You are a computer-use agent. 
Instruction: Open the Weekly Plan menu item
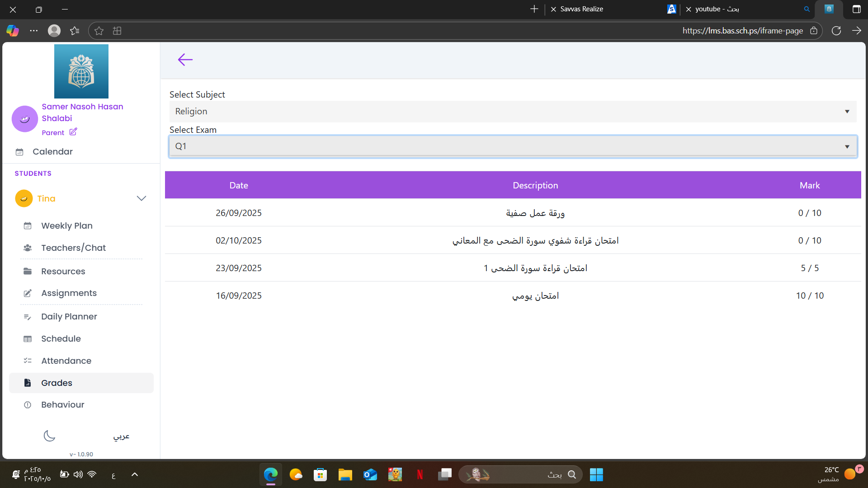click(67, 225)
